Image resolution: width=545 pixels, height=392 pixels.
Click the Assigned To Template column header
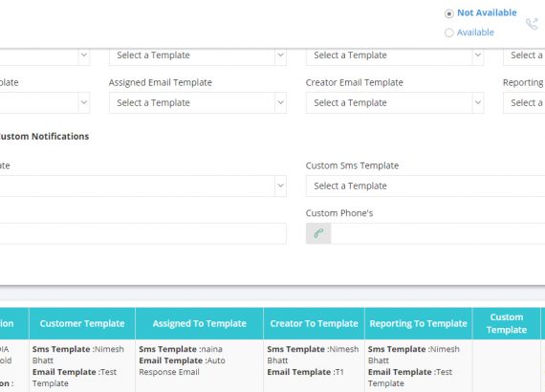199,323
